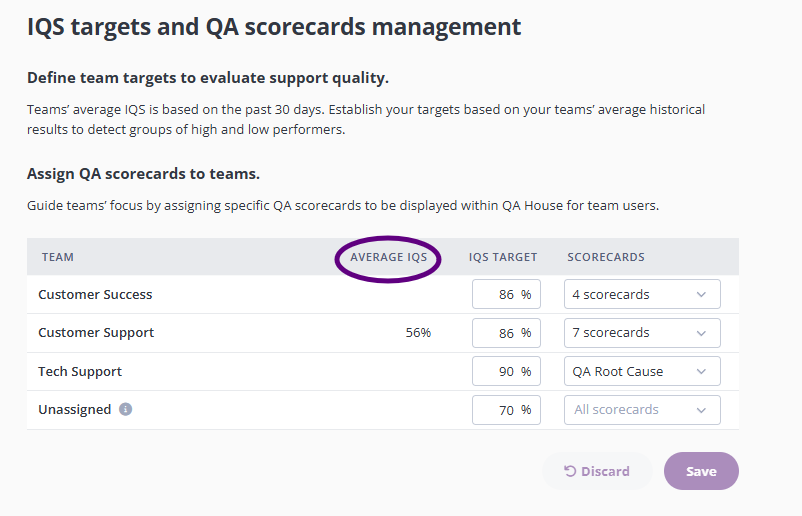Open Tech Support QA Root Cause dropdown
The height and width of the screenshot is (516, 802).
(642, 371)
